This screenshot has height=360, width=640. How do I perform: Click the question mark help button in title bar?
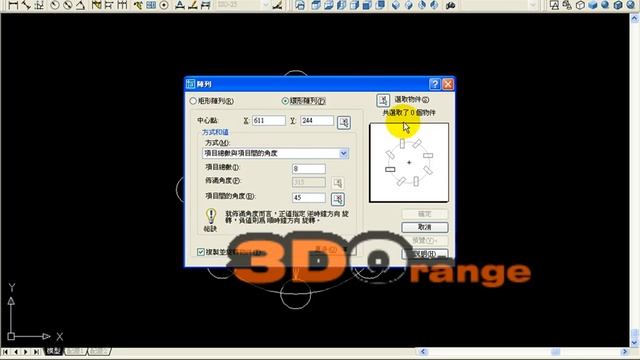pos(435,84)
